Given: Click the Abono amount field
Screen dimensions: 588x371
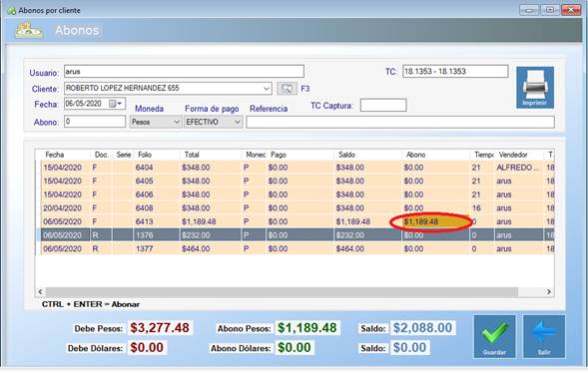Looking at the screenshot, I should [95, 122].
